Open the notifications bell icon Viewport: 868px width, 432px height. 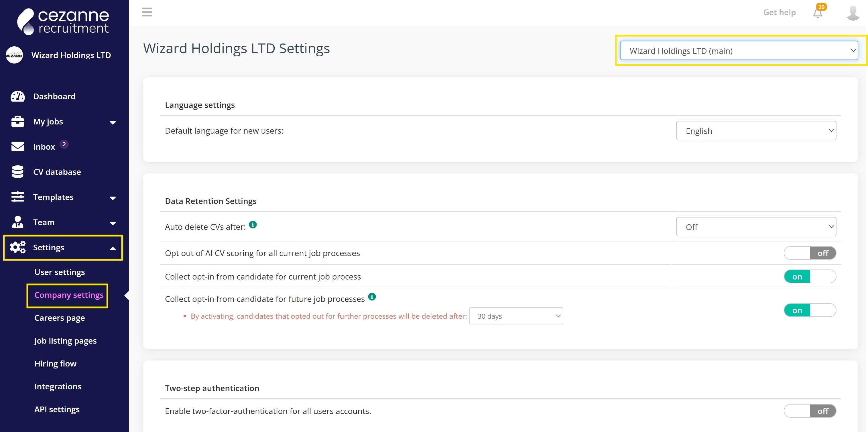point(818,13)
